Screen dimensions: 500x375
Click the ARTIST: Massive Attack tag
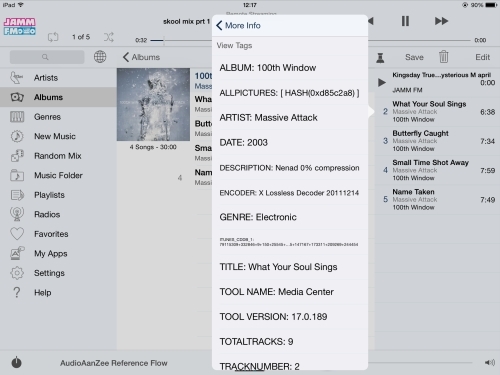click(290, 118)
